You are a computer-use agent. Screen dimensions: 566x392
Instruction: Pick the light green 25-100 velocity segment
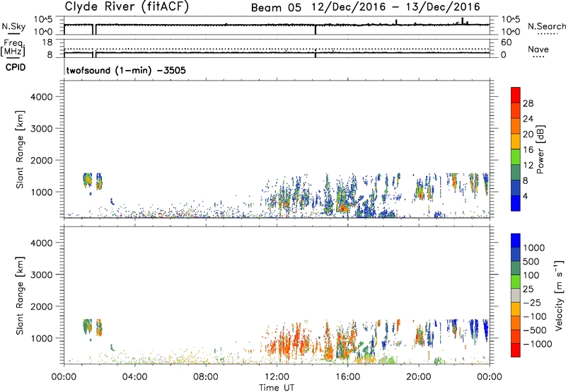(x=516, y=282)
